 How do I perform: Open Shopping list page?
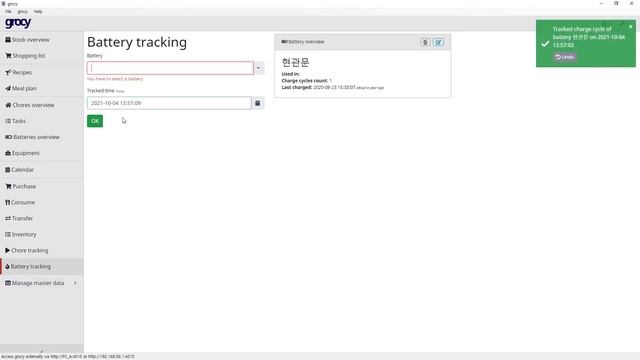(25, 56)
